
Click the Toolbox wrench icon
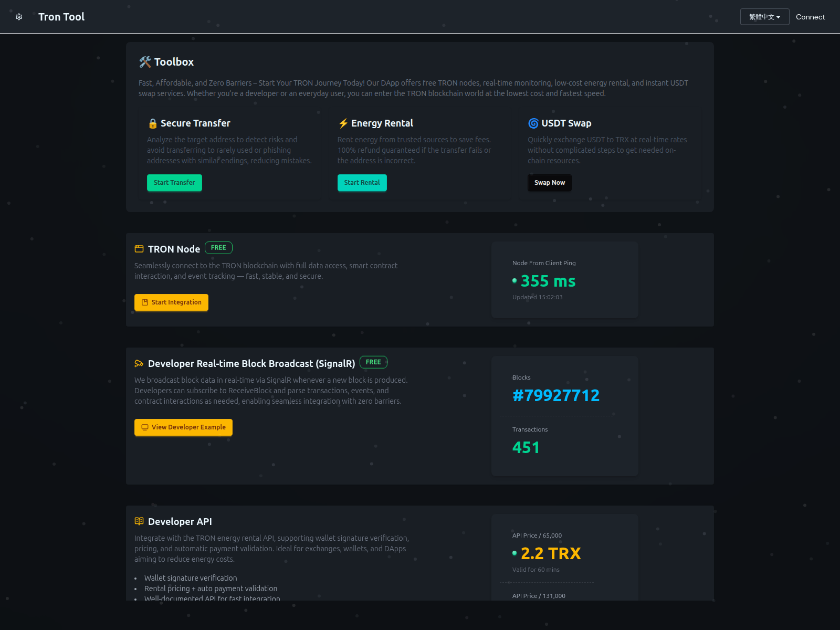point(145,62)
